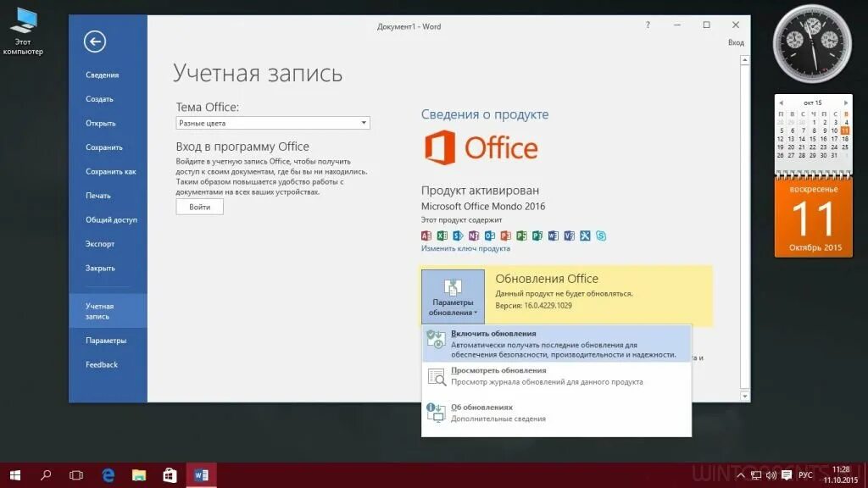Click the Help question mark button
The image size is (868, 488).
(x=648, y=25)
